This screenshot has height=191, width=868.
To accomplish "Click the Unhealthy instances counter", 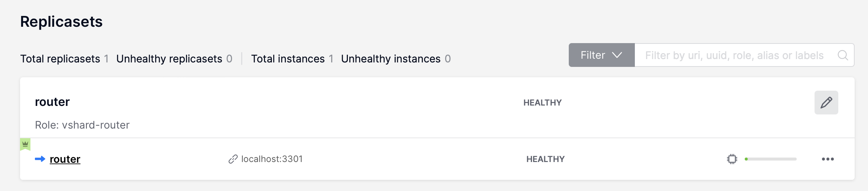I will coord(396,59).
